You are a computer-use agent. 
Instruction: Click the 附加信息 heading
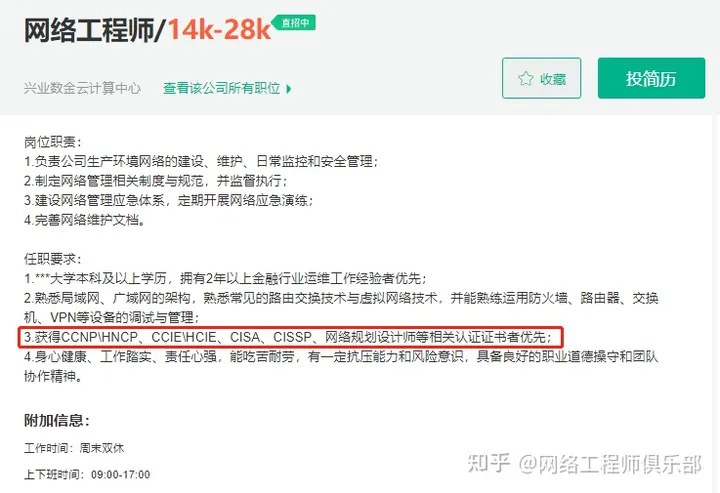pos(56,420)
